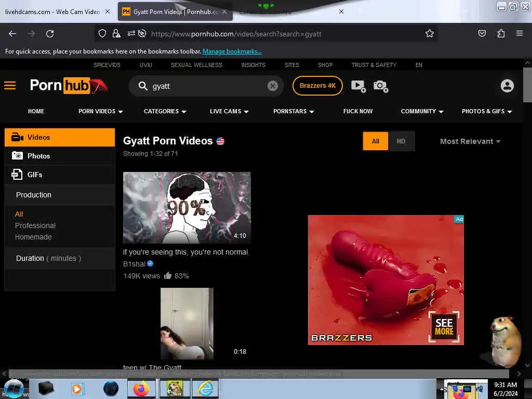532x399 pixels.
Task: Clear the search text with the X icon
Action: click(x=272, y=86)
